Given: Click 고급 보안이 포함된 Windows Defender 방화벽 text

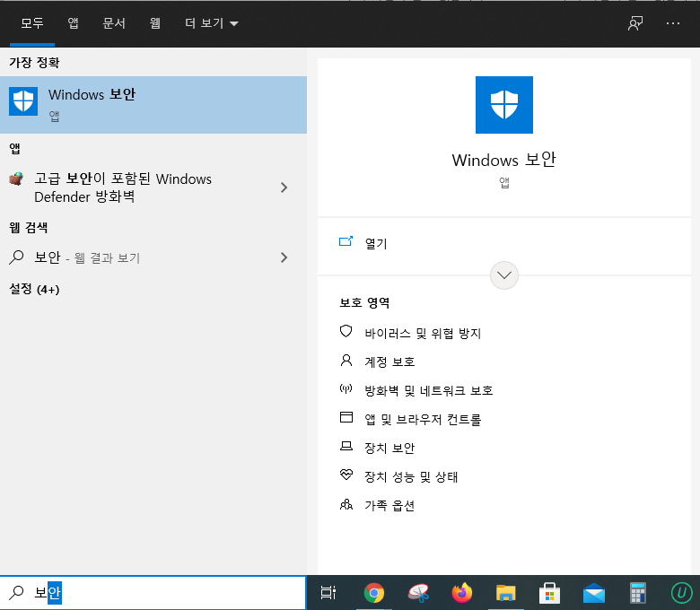Looking at the screenshot, I should (x=123, y=187).
